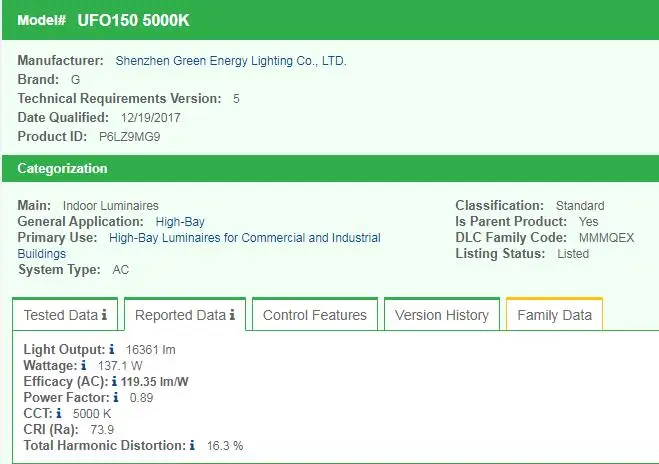Viewport: 659px width, 464px height.
Task: Click the CCT info icon
Action: tap(59, 413)
